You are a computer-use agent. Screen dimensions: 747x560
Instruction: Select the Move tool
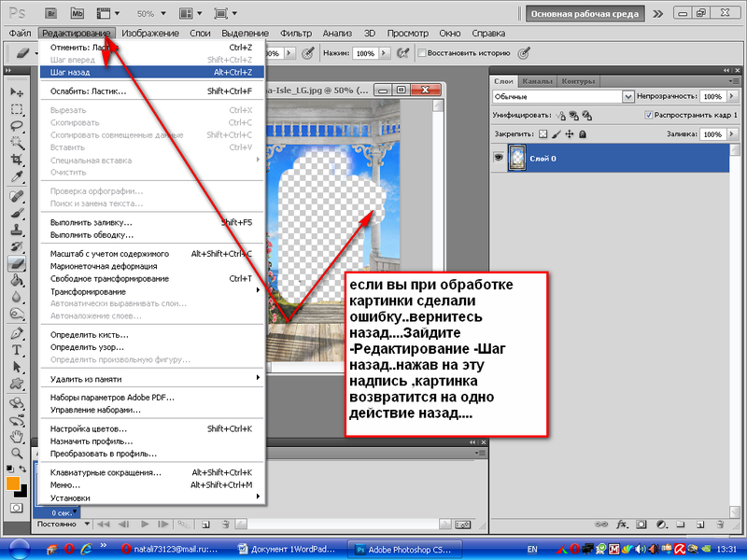(x=17, y=91)
